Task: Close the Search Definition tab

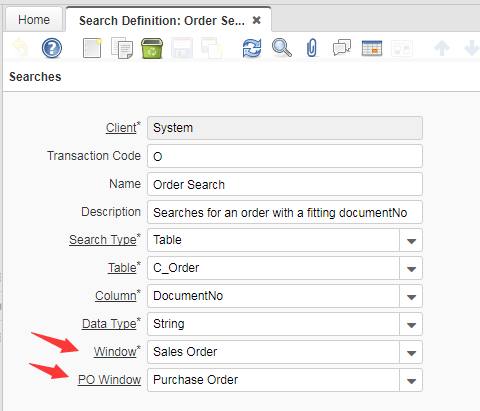Action: click(x=256, y=20)
